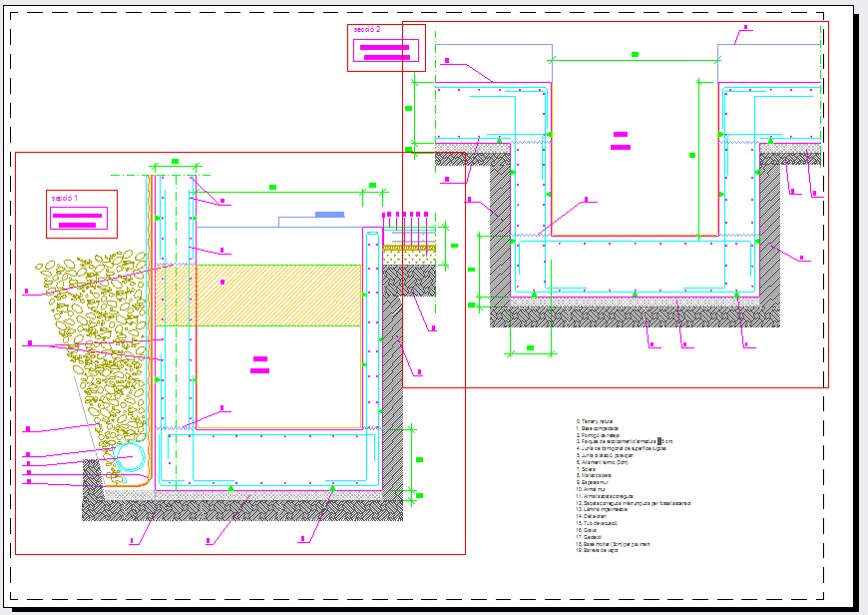Select magenta text block in section 2 pit center
Image resolution: width=868 pixels, height=615 pixels.
pyautogui.click(x=621, y=140)
